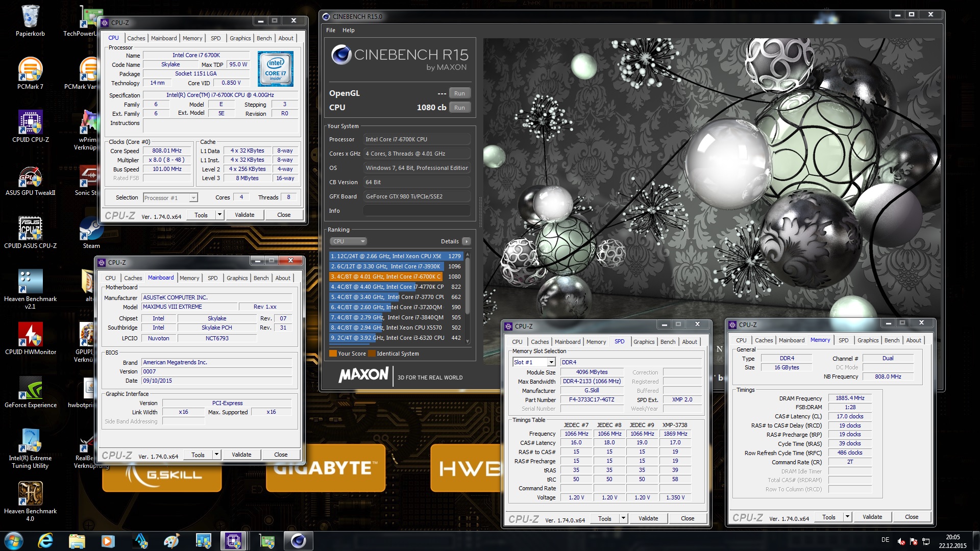
Task: Click Close in the Mainboard CPU-Z window
Action: pyautogui.click(x=281, y=455)
